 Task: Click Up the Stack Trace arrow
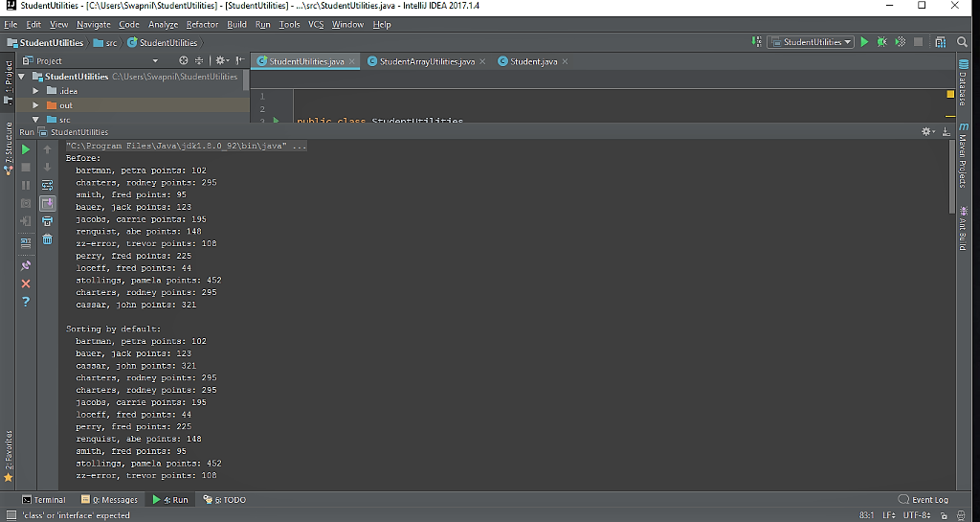click(x=48, y=149)
